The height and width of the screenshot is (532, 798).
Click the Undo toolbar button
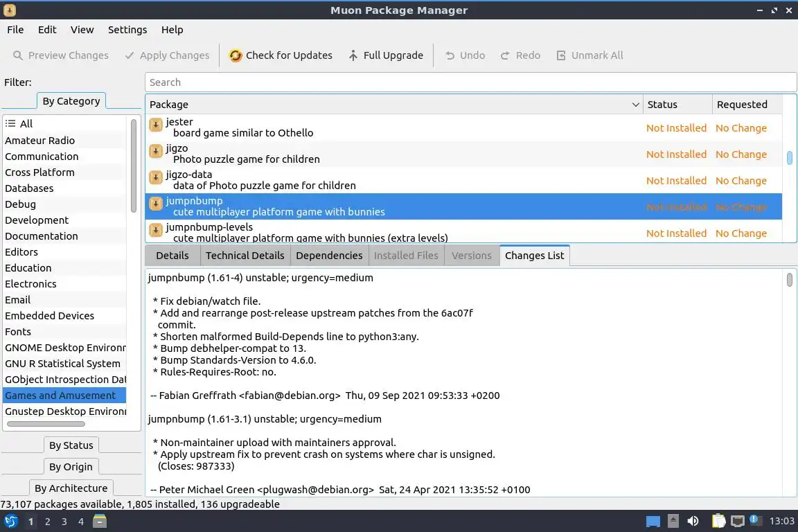(465, 55)
